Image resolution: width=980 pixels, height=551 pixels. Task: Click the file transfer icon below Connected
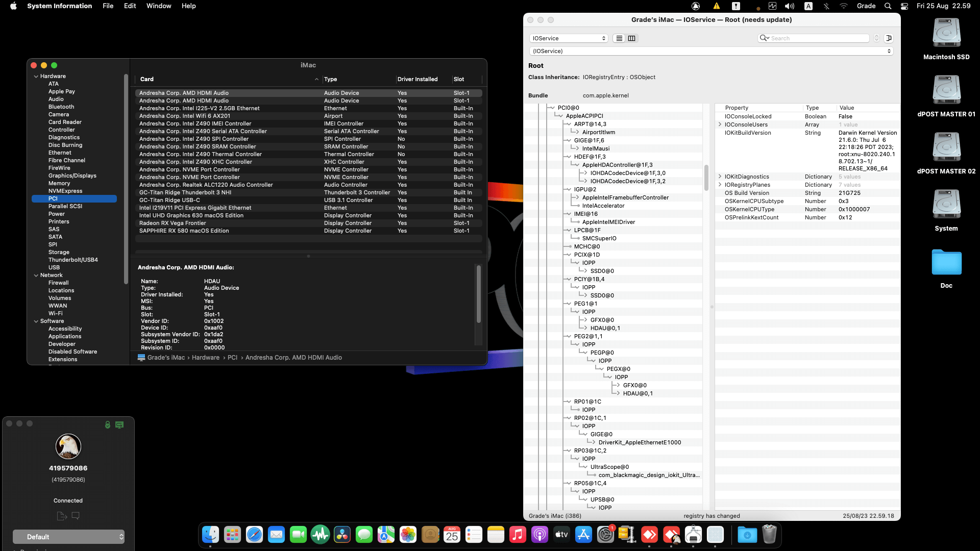point(62,516)
